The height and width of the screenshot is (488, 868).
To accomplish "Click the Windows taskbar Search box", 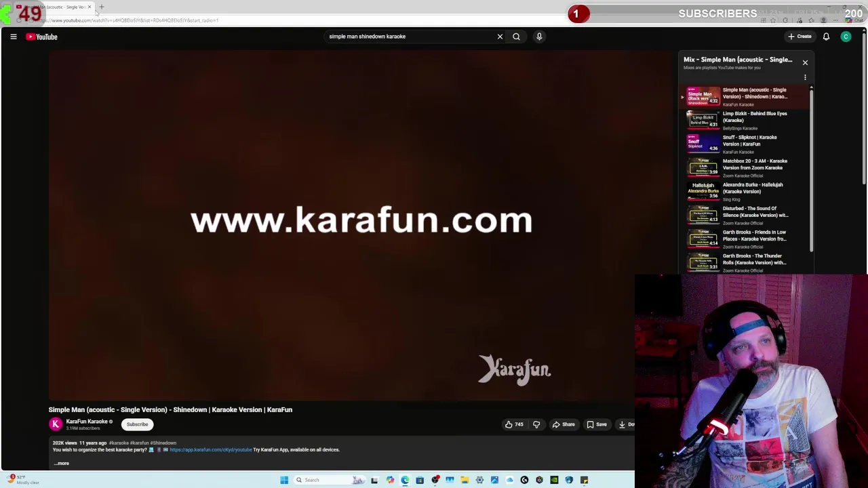I will 329,480.
